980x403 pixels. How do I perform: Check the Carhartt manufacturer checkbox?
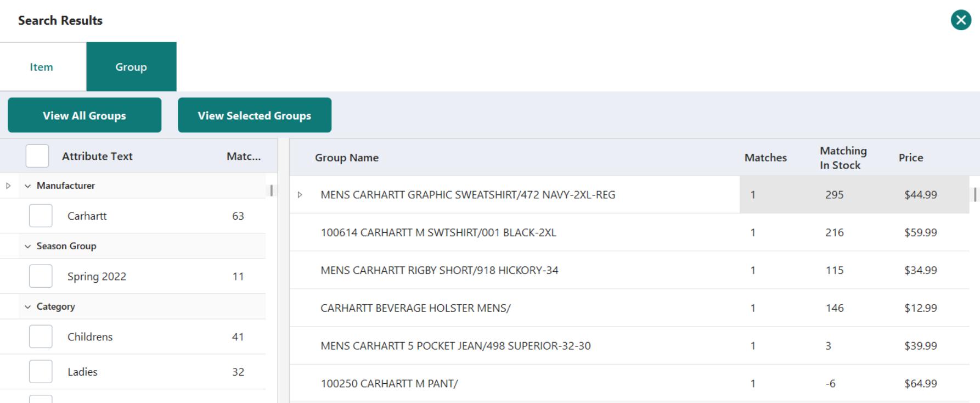41,216
